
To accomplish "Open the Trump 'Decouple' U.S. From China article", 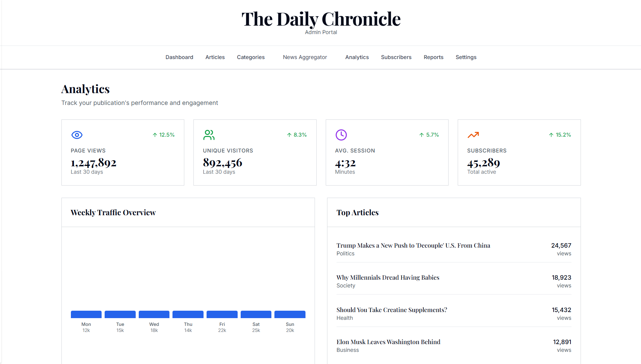I will 413,246.
